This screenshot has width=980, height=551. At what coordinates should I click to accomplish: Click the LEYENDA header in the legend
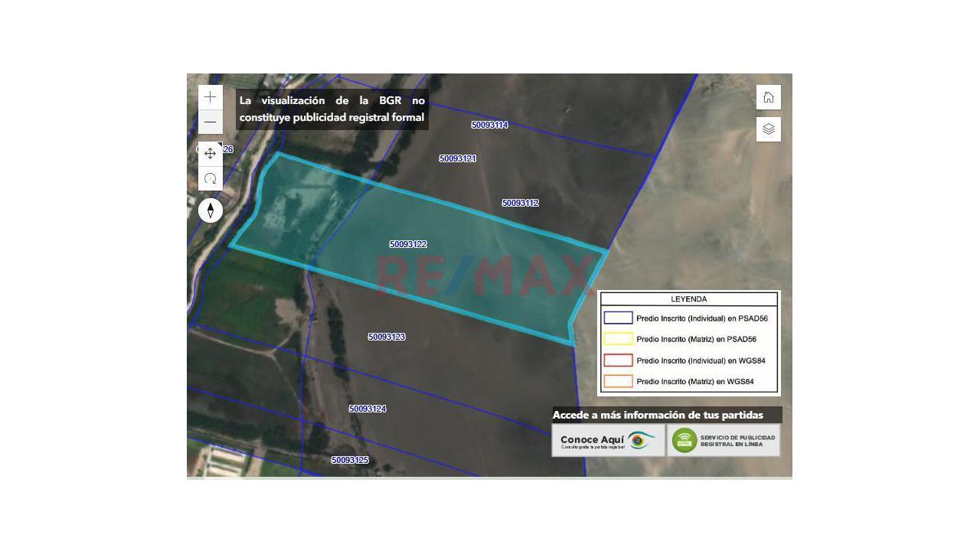[689, 299]
